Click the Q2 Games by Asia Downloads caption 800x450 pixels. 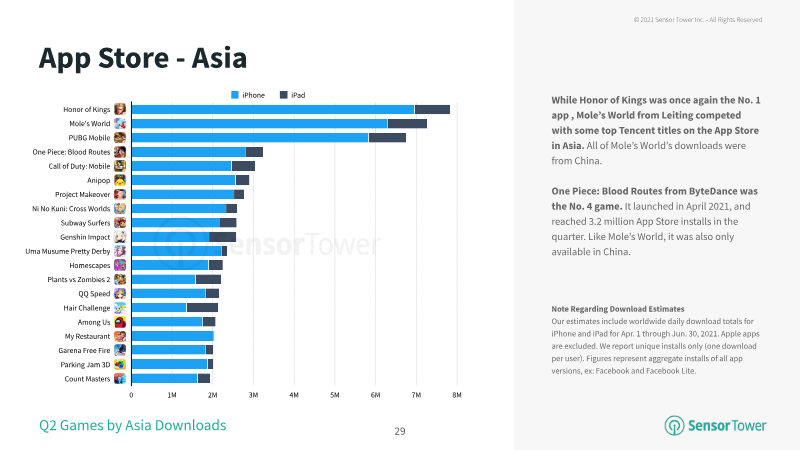[133, 426]
